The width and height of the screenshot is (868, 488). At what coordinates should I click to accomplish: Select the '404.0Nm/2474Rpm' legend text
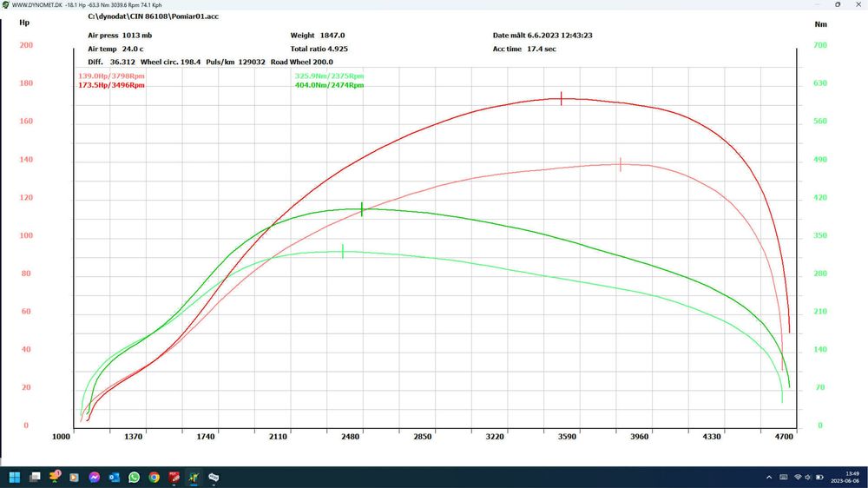point(329,85)
